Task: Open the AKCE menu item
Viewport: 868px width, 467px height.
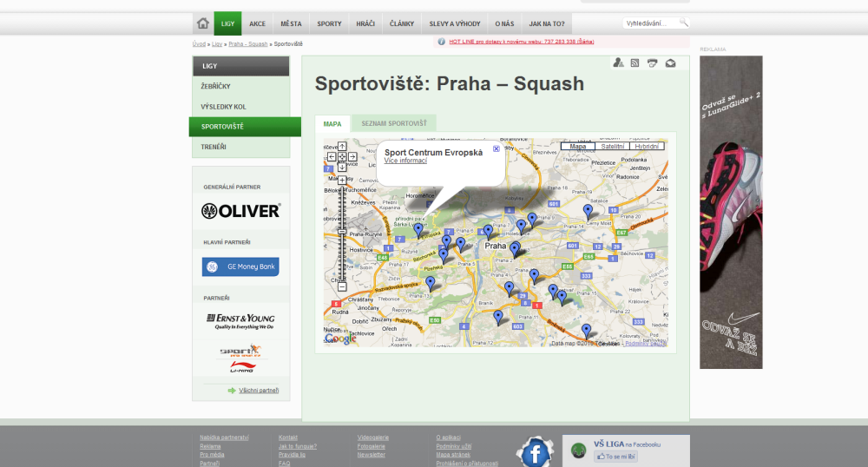Action: coord(258,23)
